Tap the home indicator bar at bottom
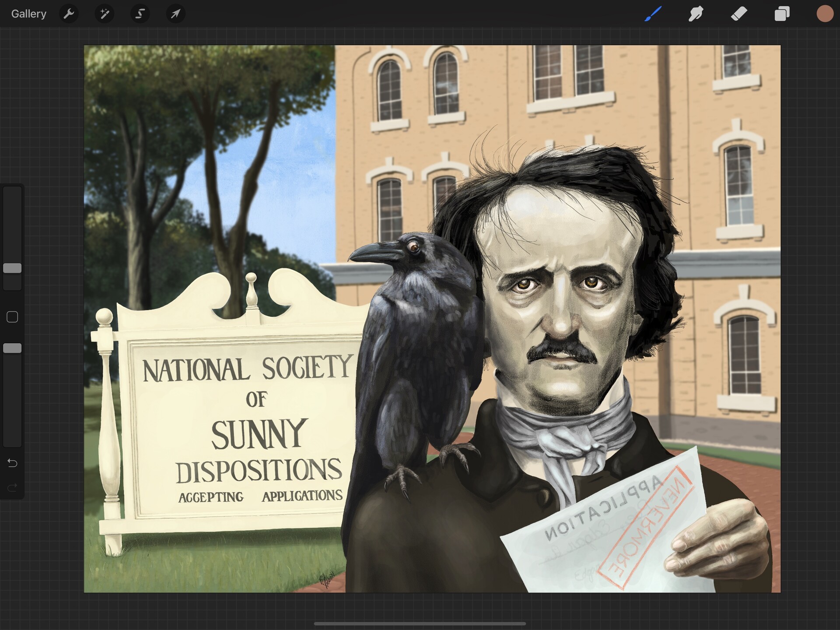Screen dimensions: 840x630 tap(420, 623)
